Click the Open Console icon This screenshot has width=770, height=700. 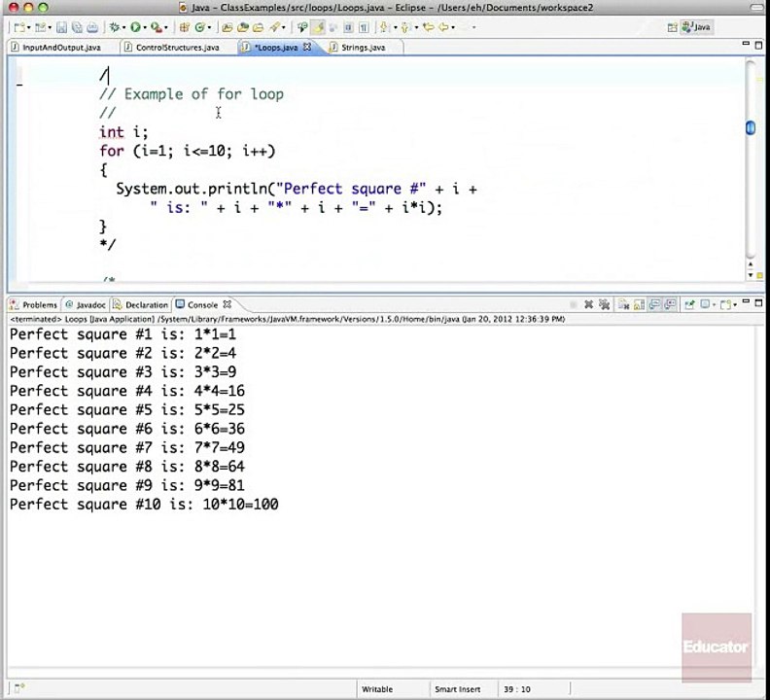[725, 305]
